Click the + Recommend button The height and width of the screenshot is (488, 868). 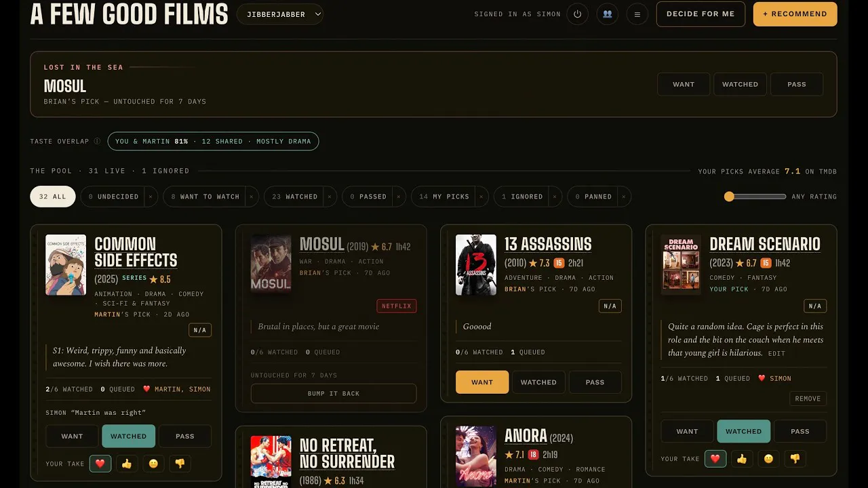(795, 14)
